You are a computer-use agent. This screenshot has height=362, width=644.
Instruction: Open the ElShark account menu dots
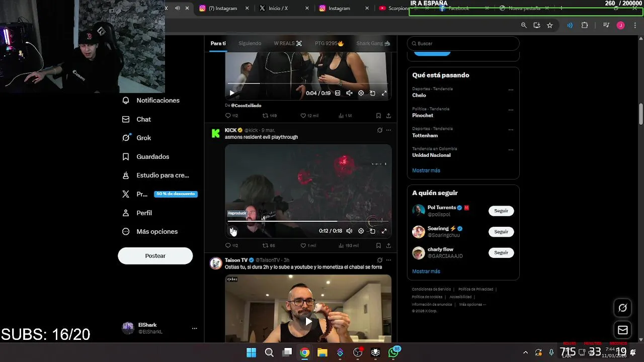click(x=194, y=328)
